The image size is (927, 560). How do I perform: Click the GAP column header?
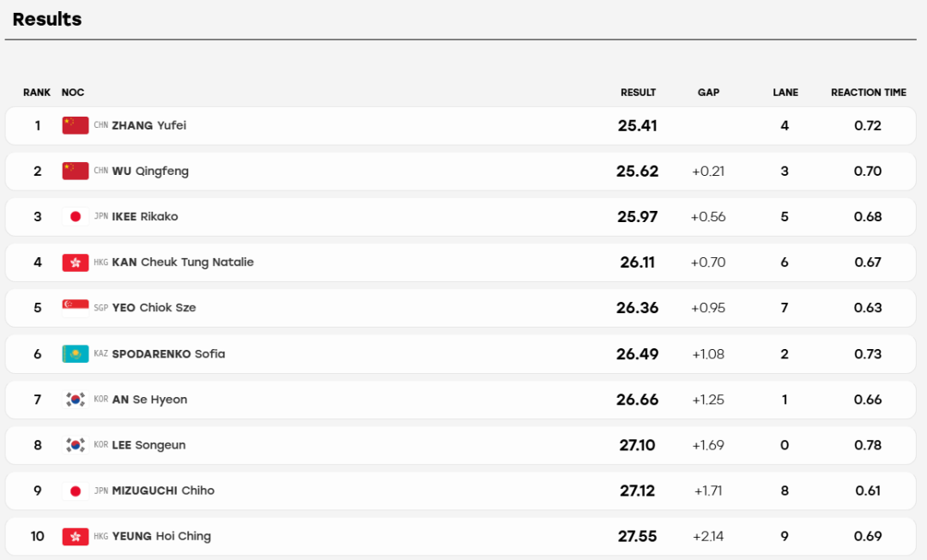[708, 92]
